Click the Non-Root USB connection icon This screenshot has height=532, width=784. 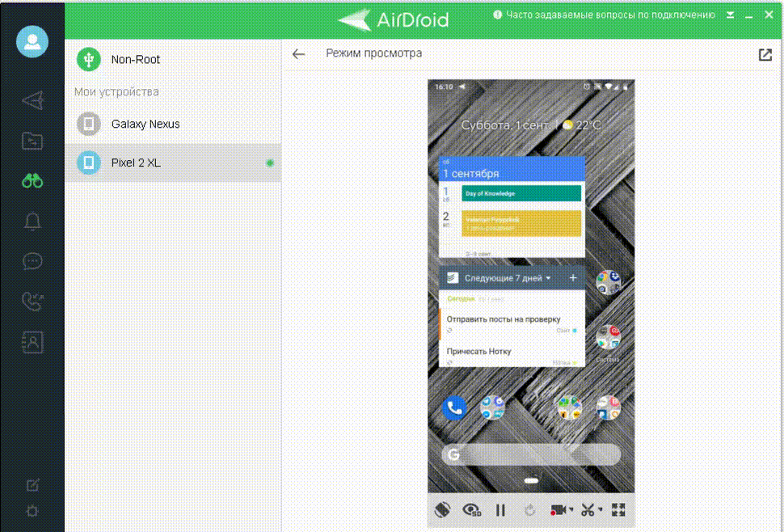point(88,59)
